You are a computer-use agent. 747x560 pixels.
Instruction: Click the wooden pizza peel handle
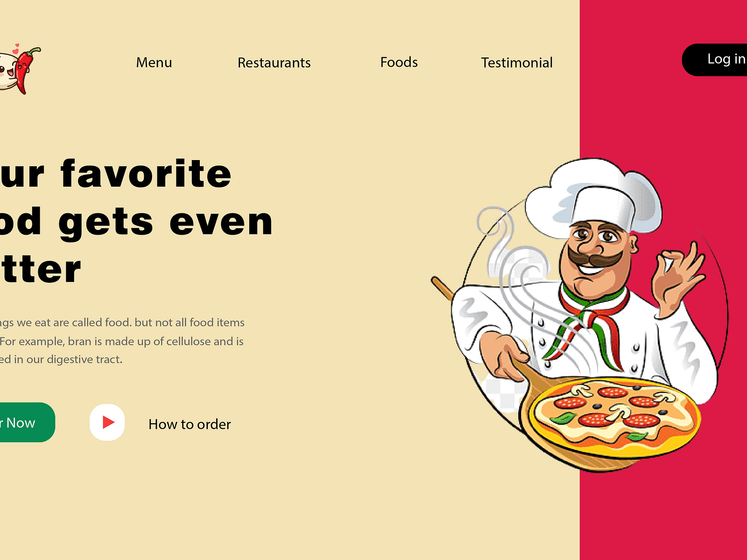click(x=442, y=288)
